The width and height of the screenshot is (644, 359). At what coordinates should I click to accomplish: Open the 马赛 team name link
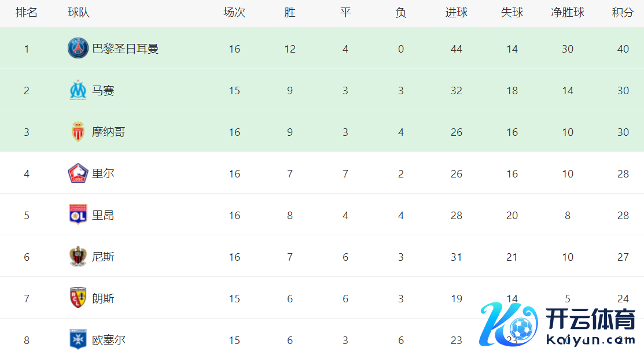[103, 91]
